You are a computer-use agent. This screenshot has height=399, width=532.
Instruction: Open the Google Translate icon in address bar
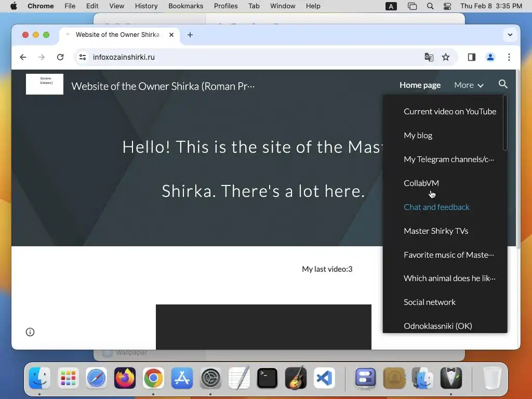click(429, 57)
